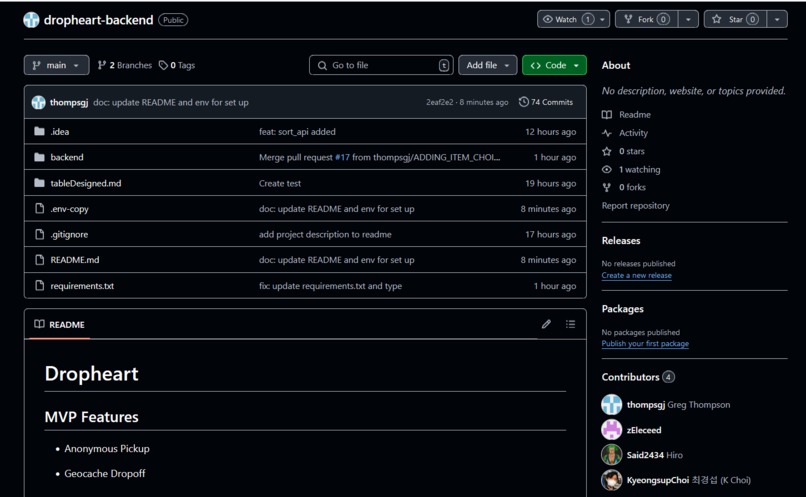
Task: Open the commit hash 2eaf2e2
Action: [439, 102]
